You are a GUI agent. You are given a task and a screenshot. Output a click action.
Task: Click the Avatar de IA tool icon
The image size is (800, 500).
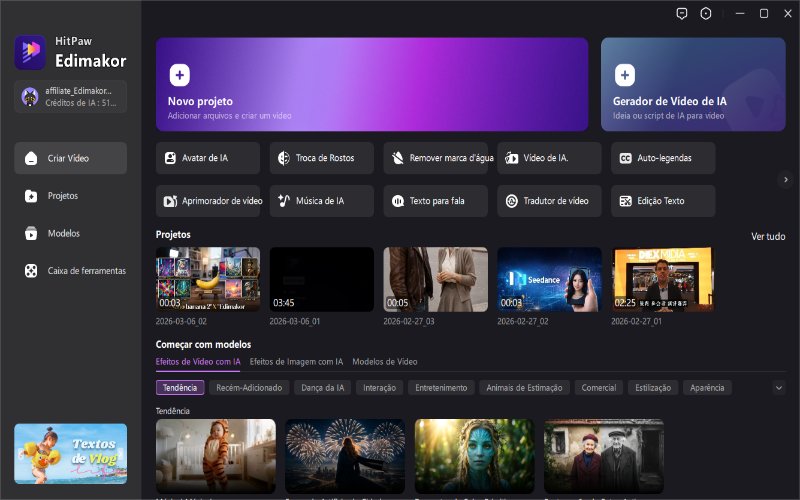coord(171,158)
